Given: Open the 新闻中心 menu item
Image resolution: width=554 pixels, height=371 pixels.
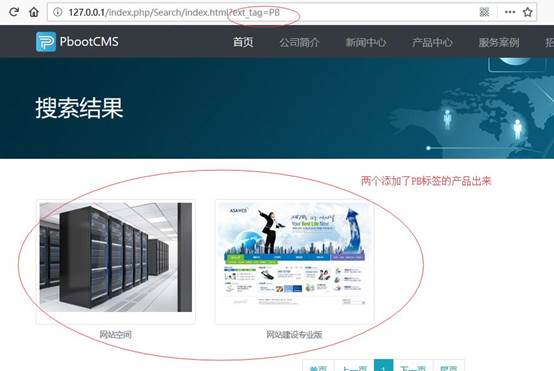Looking at the screenshot, I should pos(366,42).
